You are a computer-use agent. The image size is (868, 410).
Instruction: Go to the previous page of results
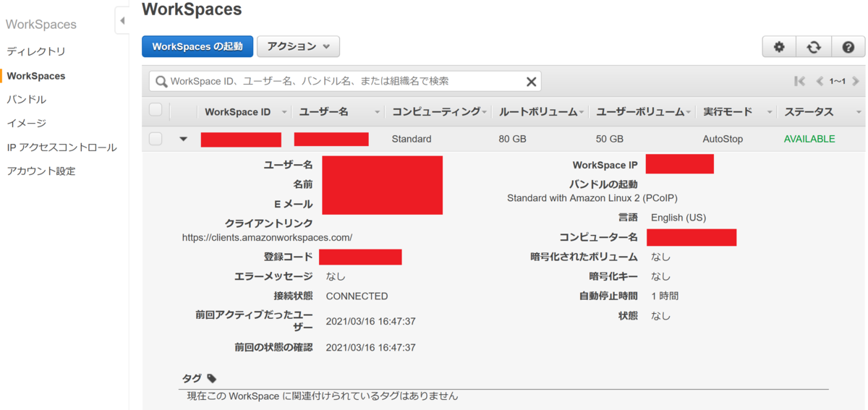[x=820, y=82]
